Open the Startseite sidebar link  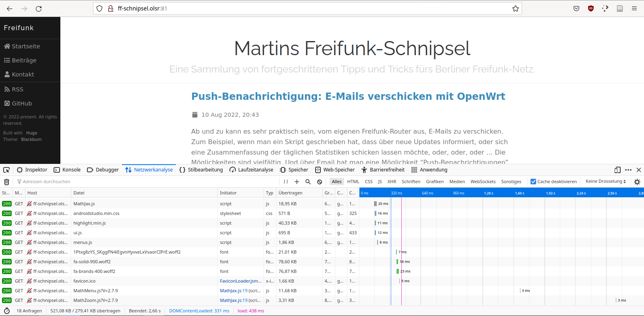click(22, 46)
